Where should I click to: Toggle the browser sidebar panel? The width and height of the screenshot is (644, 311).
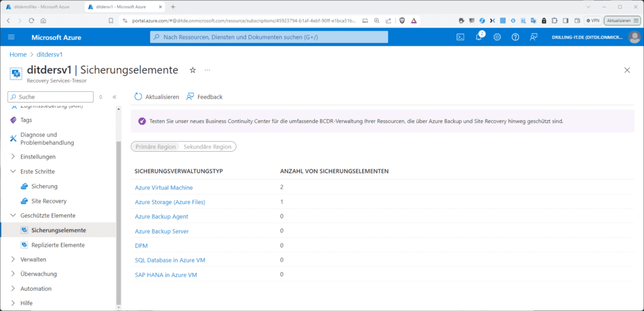(x=565, y=21)
